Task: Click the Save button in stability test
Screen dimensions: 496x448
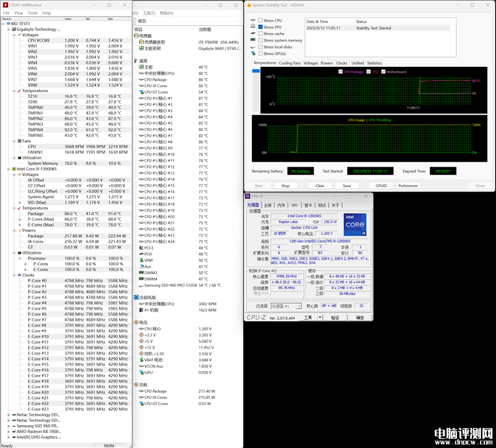Action: pos(347,186)
